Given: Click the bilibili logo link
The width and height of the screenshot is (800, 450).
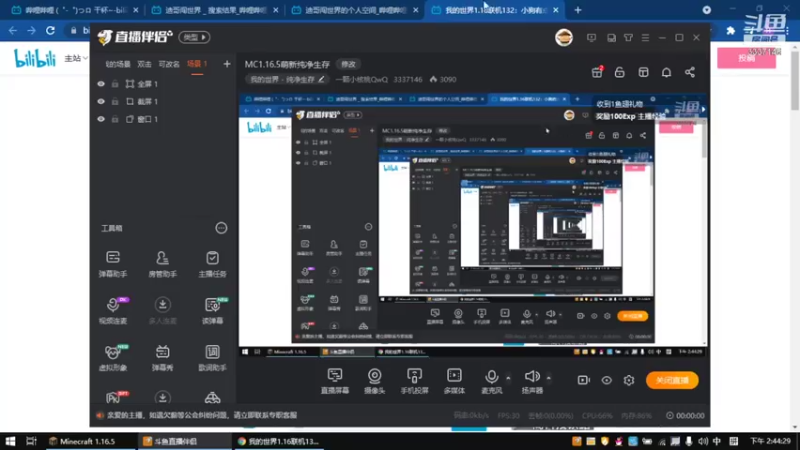Looking at the screenshot, I should (35, 58).
